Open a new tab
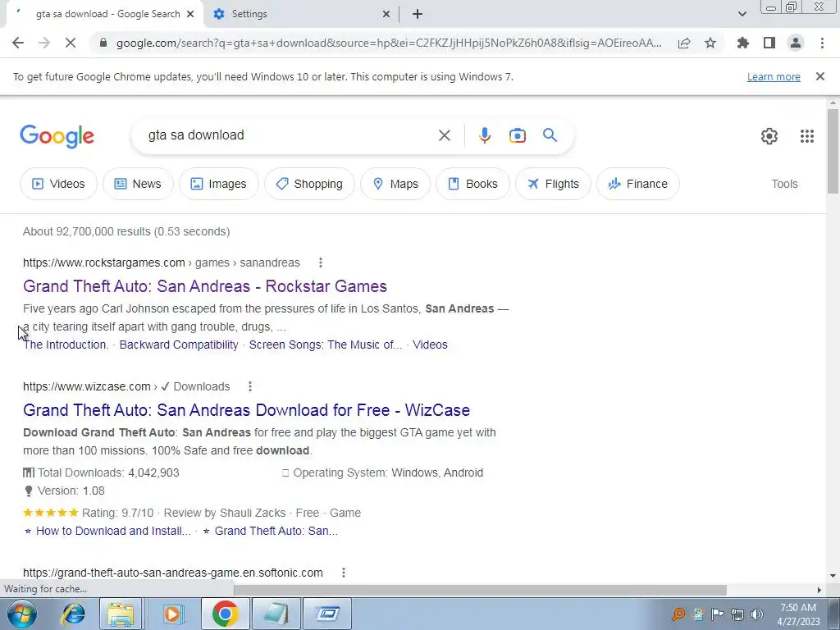840x630 pixels. tap(418, 14)
